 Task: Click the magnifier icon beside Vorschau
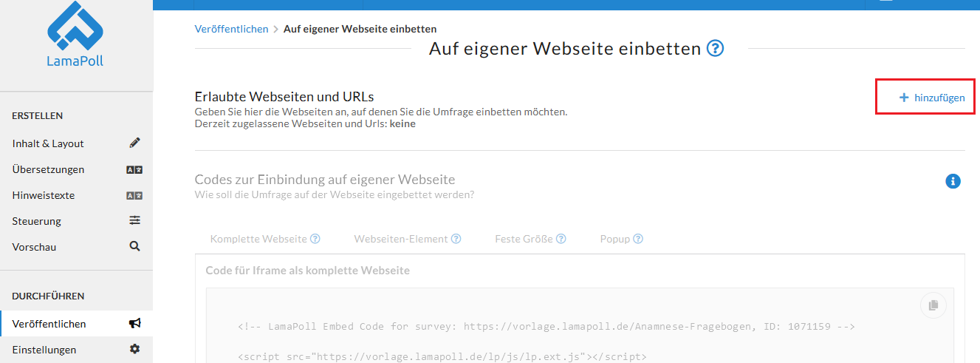click(134, 246)
